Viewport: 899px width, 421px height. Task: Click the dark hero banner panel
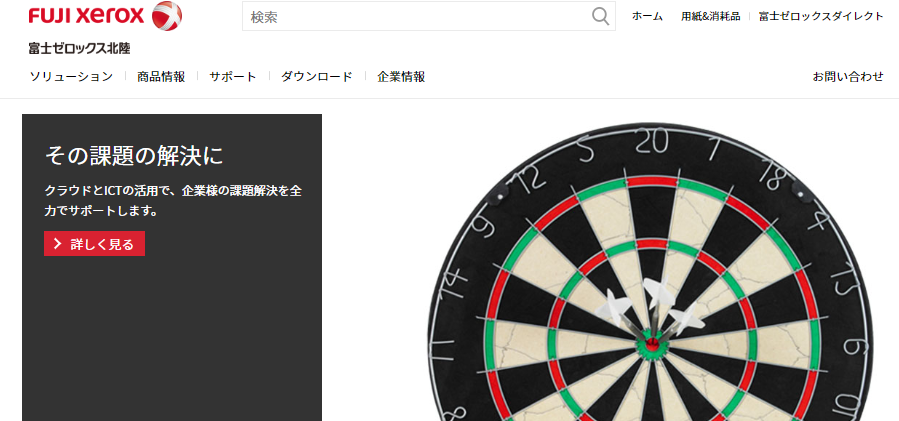[x=172, y=267]
